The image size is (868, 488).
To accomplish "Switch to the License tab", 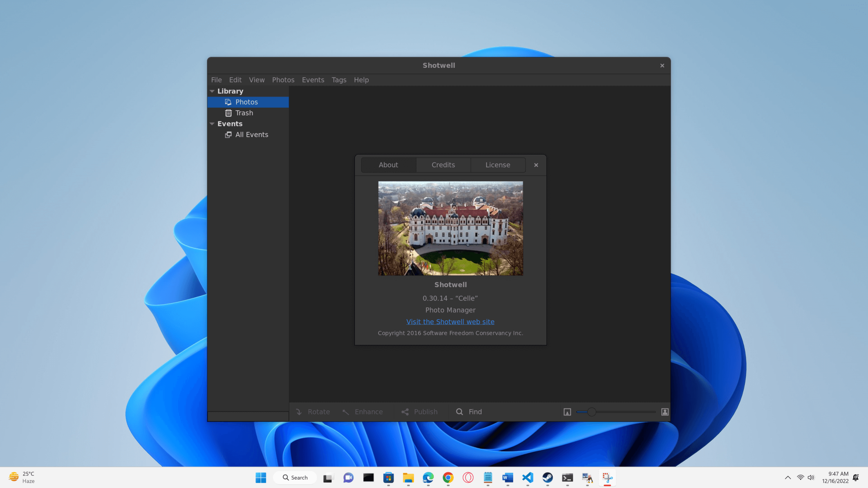I will pyautogui.click(x=498, y=165).
